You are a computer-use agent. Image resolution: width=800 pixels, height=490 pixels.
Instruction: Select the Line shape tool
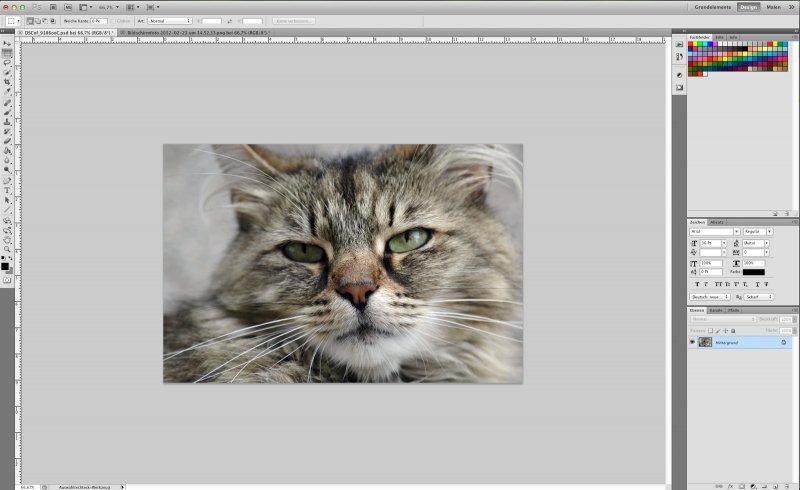pyautogui.click(x=7, y=210)
